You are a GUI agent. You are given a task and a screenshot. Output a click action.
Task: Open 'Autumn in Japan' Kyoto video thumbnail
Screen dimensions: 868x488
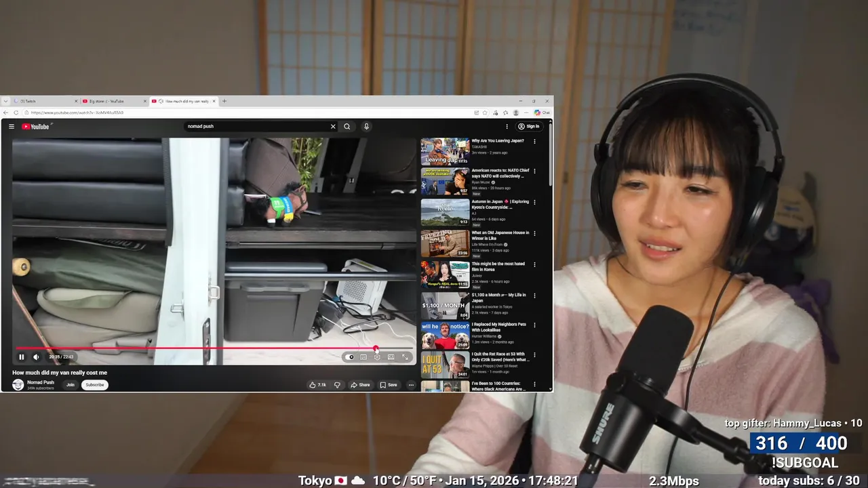[445, 212]
